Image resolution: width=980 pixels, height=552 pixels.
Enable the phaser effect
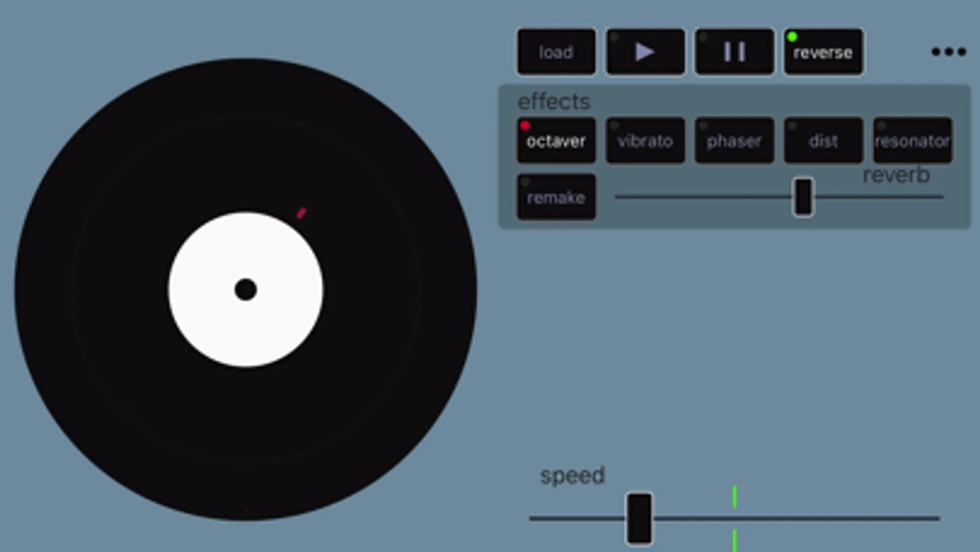tap(734, 140)
